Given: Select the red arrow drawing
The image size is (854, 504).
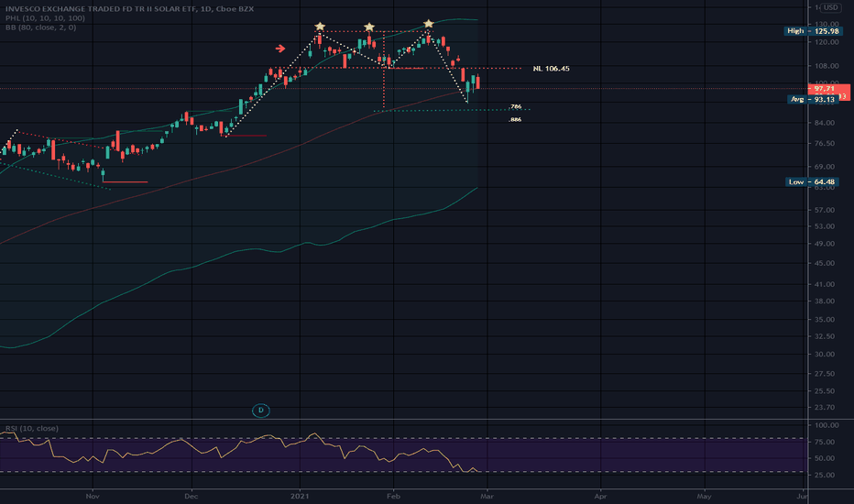Looking at the screenshot, I should (x=280, y=49).
